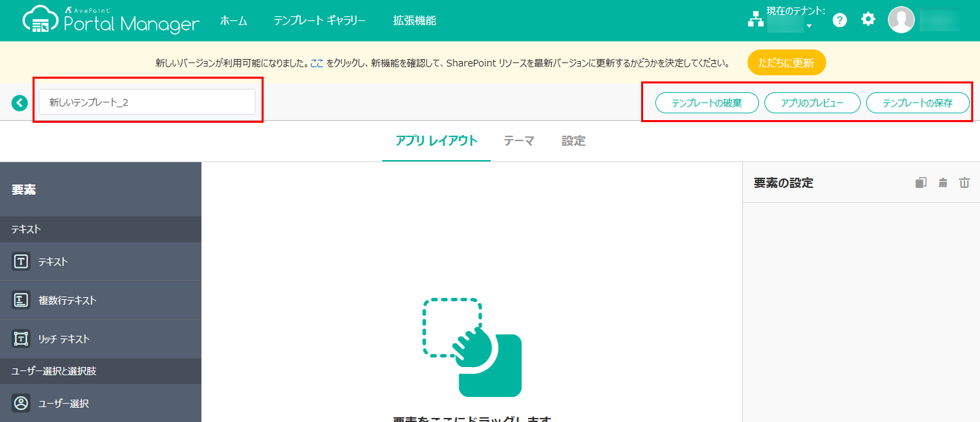This screenshot has height=422, width=980.
Task: Click the drag-here placeholder illustration
Action: pos(472,347)
